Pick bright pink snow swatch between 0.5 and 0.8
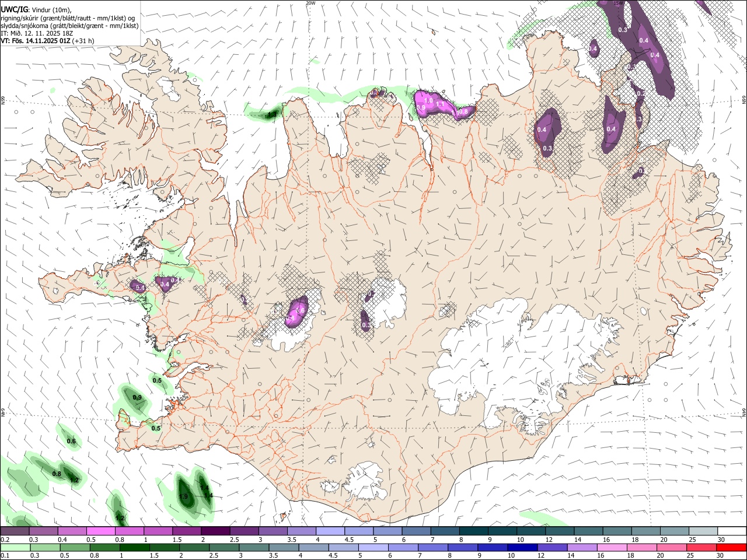 (x=100, y=531)
